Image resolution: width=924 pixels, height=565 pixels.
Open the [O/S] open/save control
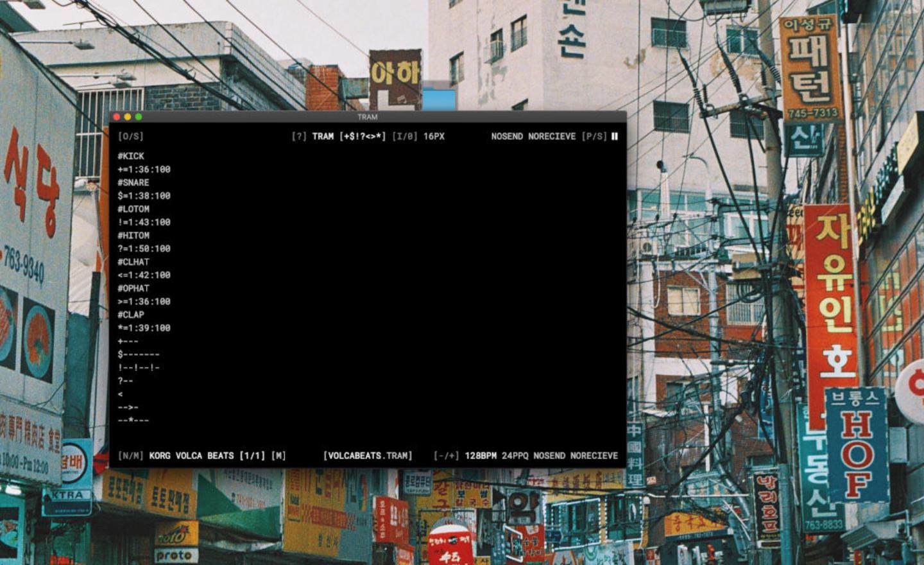(130, 136)
